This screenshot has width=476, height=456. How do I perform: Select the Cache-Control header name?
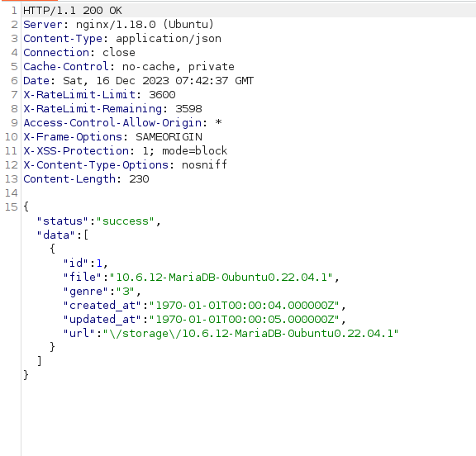(66, 66)
